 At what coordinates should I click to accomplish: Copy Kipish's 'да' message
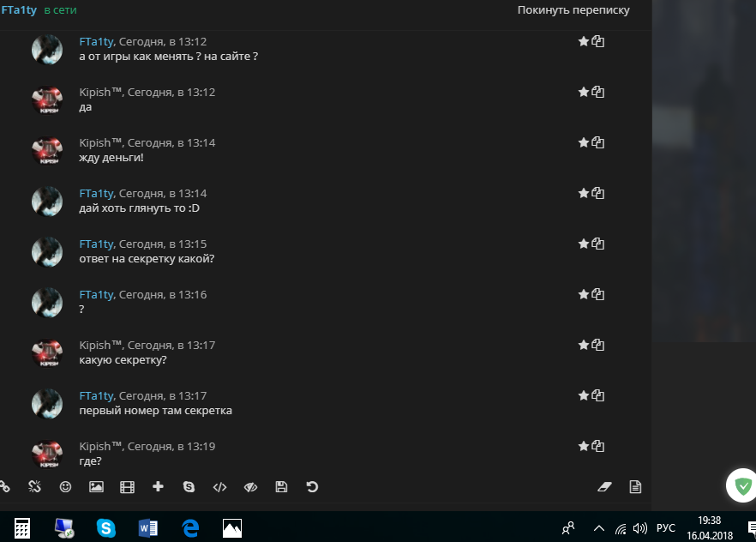(598, 92)
